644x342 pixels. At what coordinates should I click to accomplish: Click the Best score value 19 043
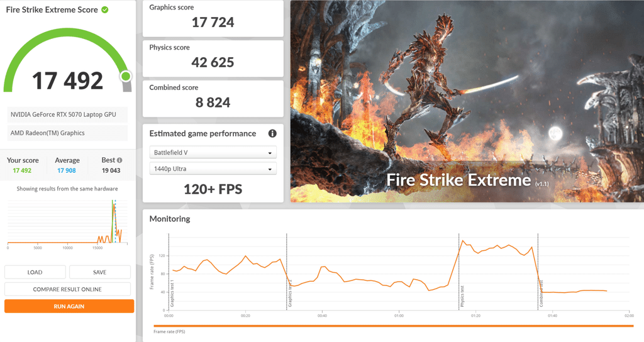(111, 170)
